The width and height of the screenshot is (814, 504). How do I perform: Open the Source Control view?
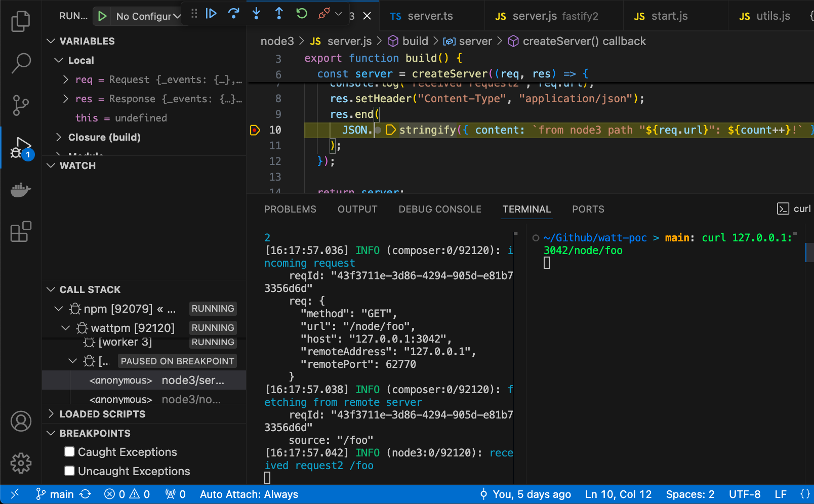[21, 105]
